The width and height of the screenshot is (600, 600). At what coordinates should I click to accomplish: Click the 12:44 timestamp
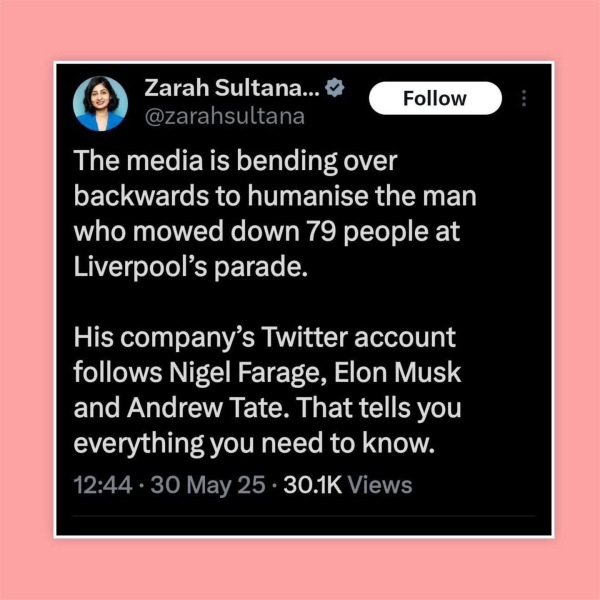(103, 485)
